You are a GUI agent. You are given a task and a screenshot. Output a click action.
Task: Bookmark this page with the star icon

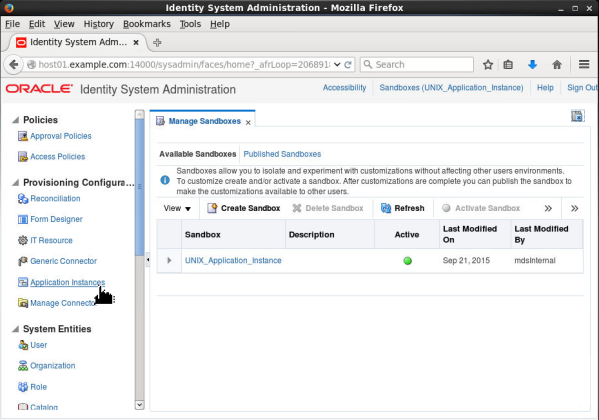tap(488, 65)
